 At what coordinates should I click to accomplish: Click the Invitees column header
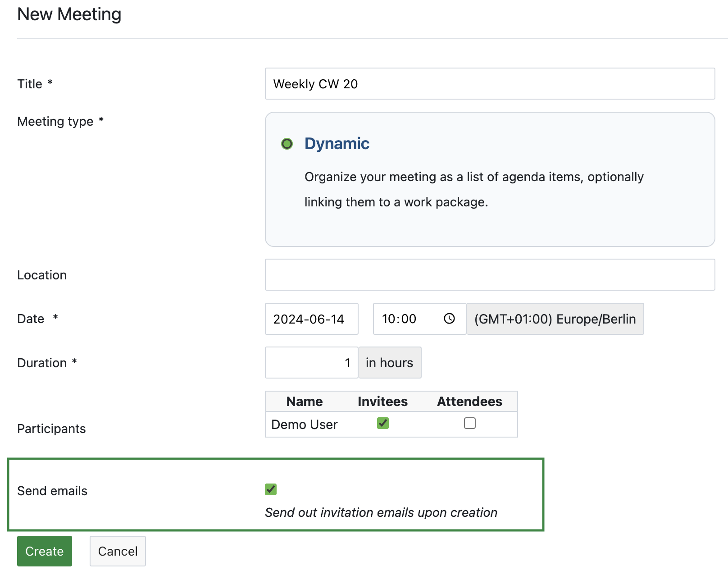coord(382,401)
